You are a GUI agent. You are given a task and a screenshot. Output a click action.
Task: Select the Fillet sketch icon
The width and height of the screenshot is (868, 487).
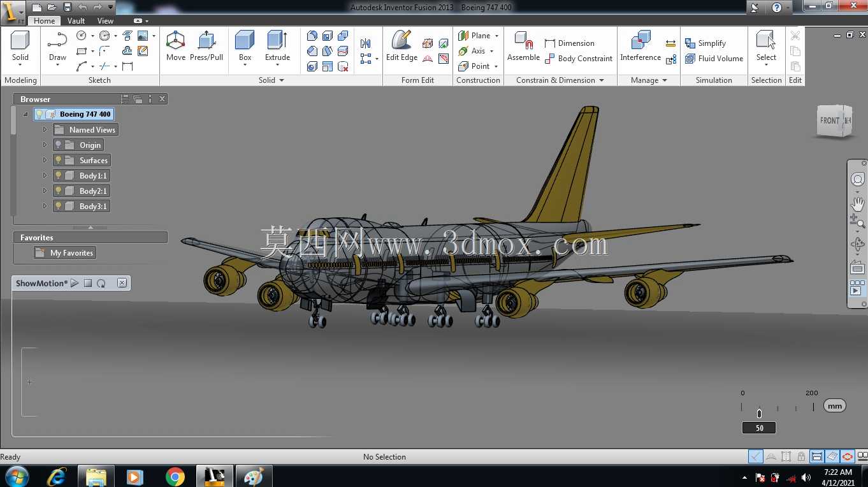click(x=105, y=51)
